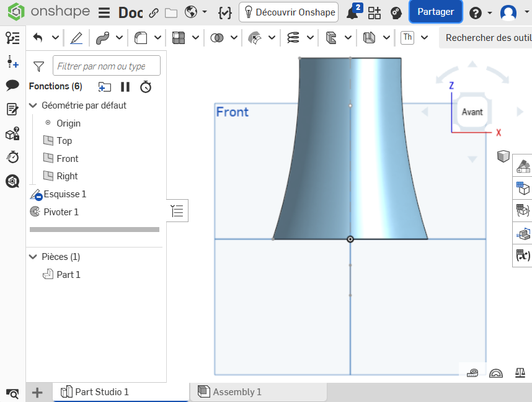
Task: Click the add new tab plus button
Action: pyautogui.click(x=37, y=393)
